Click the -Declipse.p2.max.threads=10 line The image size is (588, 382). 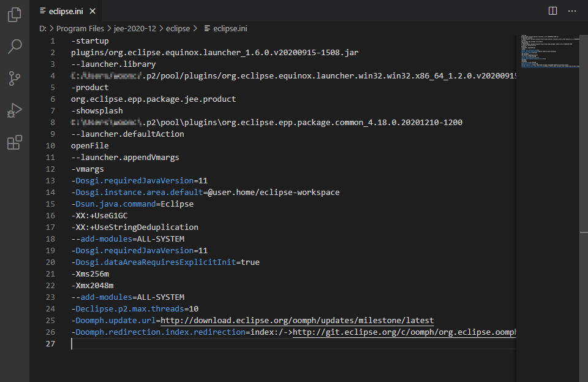coord(135,308)
